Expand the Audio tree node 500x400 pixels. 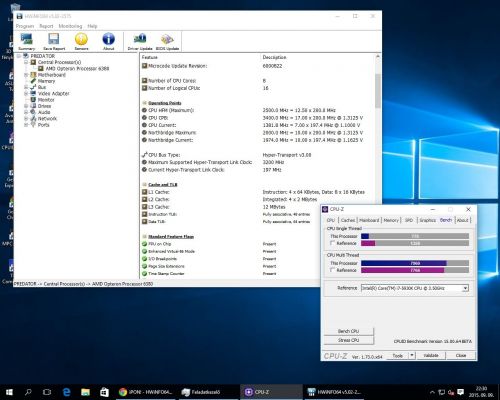click(26, 112)
